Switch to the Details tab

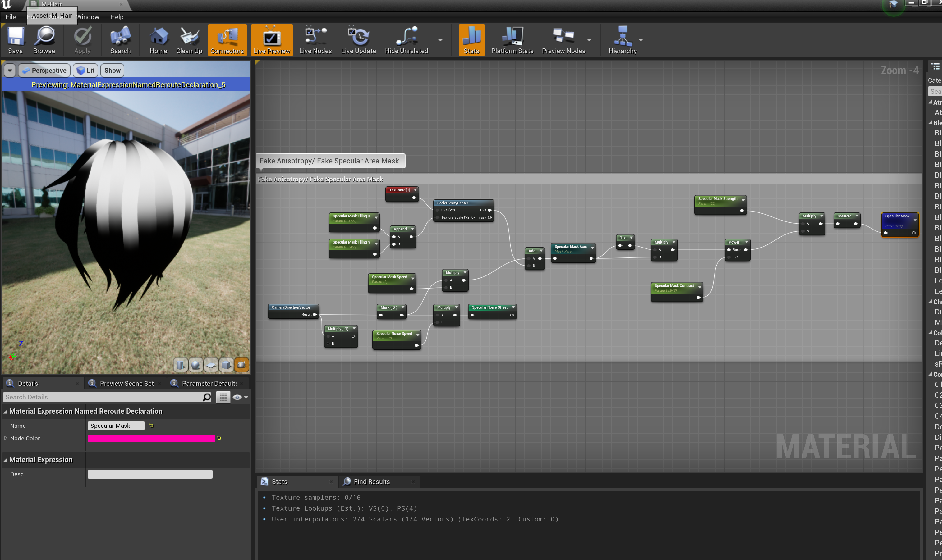(x=42, y=383)
